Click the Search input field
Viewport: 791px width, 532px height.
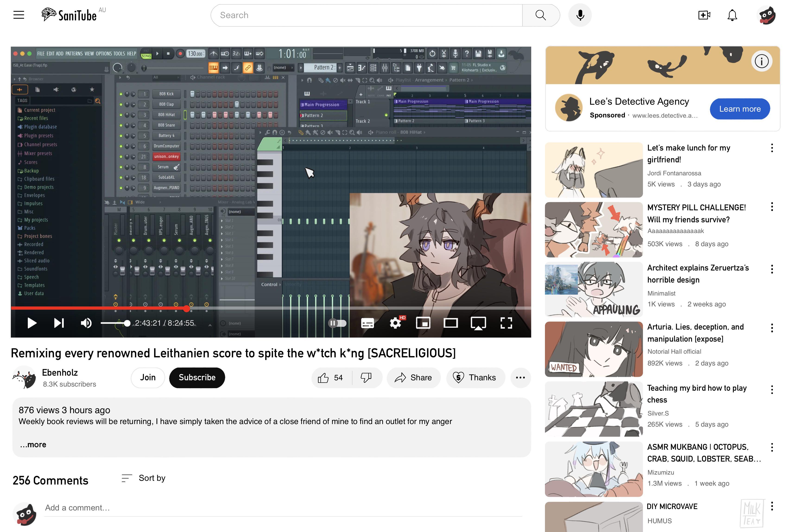(367, 15)
